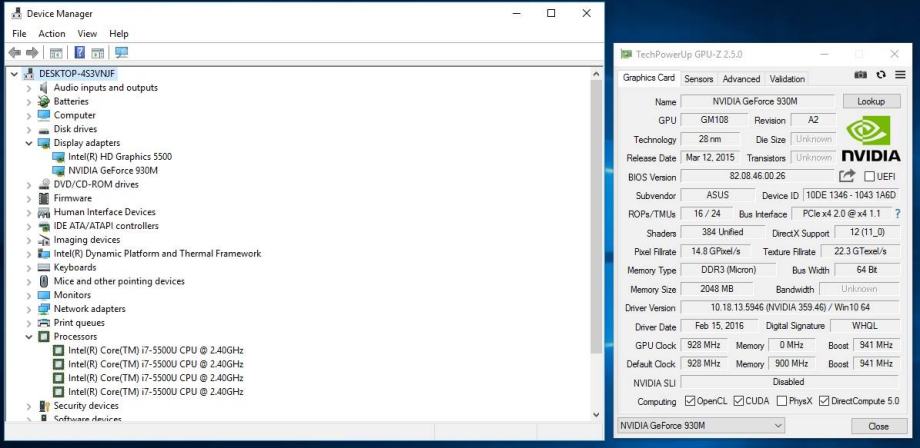Toggle the UEFI checkbox

[869, 177]
